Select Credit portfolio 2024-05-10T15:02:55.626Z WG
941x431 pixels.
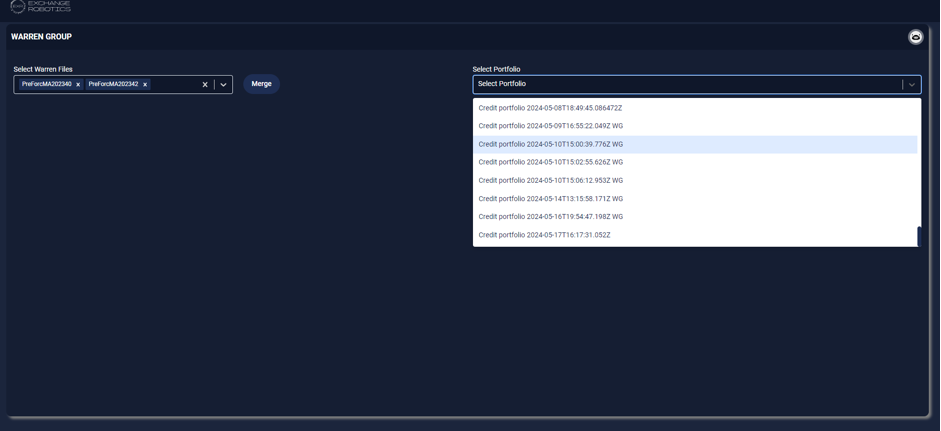tap(550, 162)
